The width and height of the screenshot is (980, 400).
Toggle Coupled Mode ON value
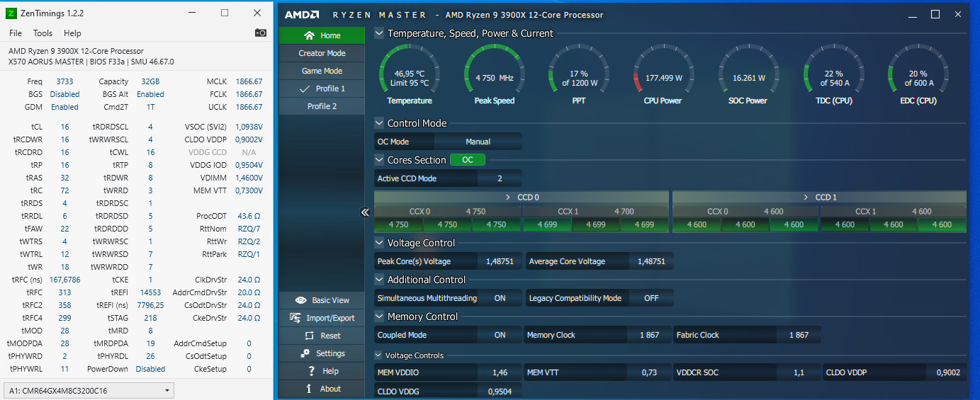(500, 335)
